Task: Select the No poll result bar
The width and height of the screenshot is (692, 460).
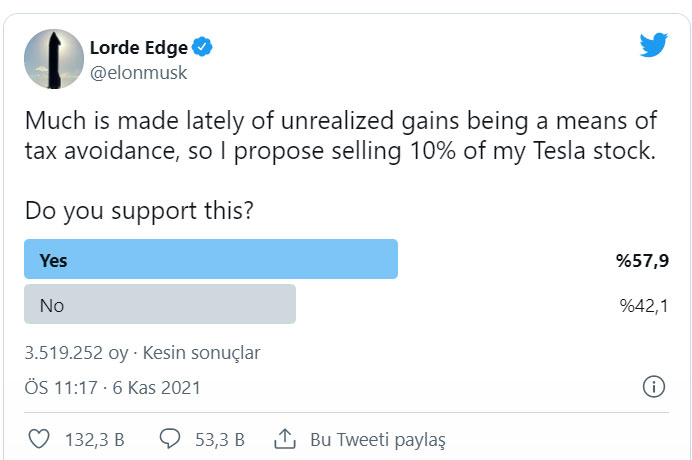Action: (160, 305)
